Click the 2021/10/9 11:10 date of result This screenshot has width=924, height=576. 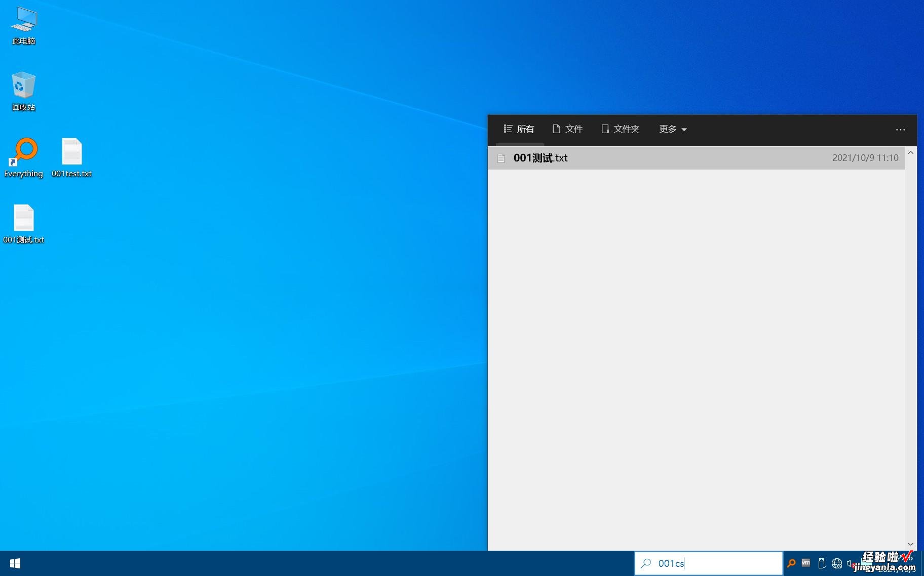pyautogui.click(x=865, y=158)
